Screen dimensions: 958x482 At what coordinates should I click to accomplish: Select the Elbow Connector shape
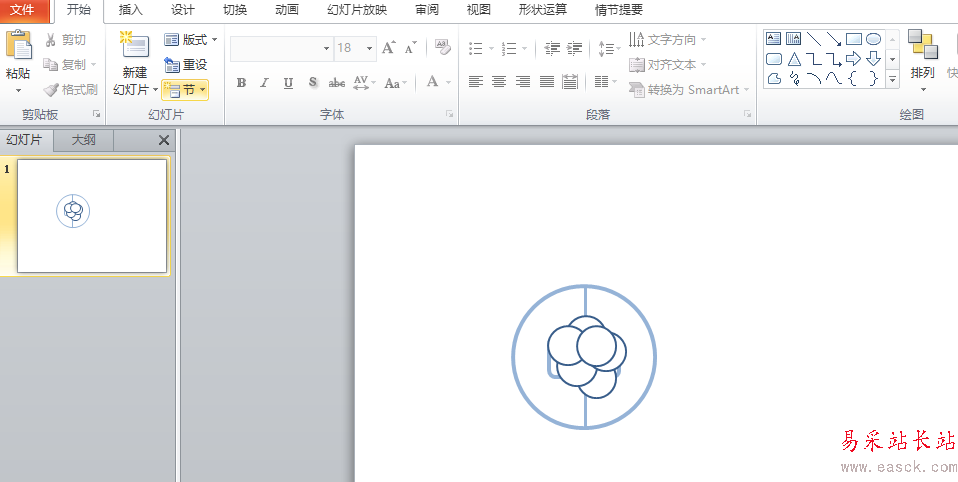click(814, 59)
